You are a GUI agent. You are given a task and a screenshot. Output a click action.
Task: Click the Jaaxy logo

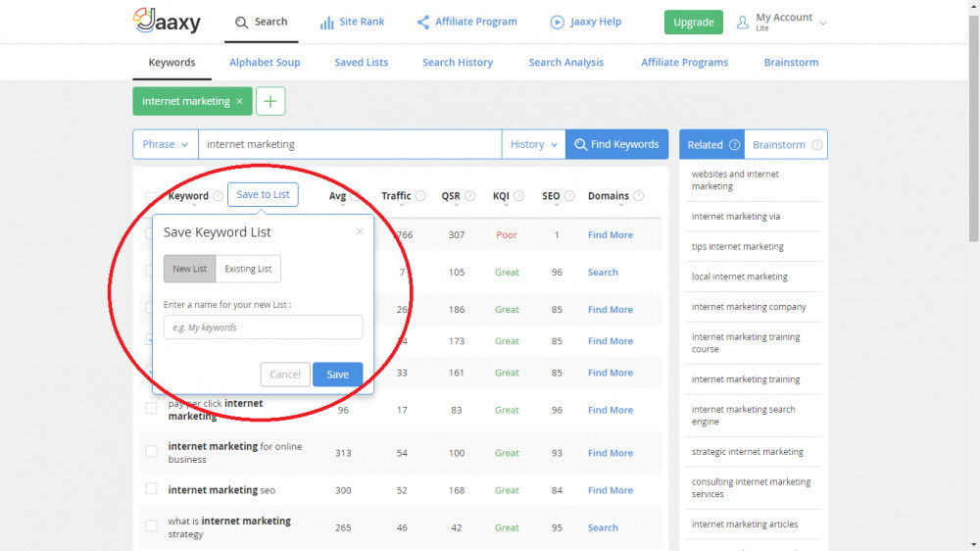[x=167, y=21]
